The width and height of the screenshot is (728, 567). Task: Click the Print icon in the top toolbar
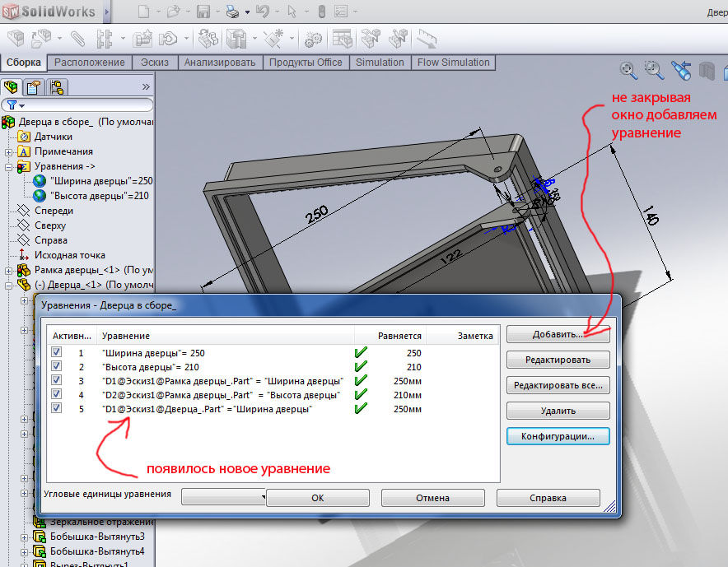[x=232, y=12]
